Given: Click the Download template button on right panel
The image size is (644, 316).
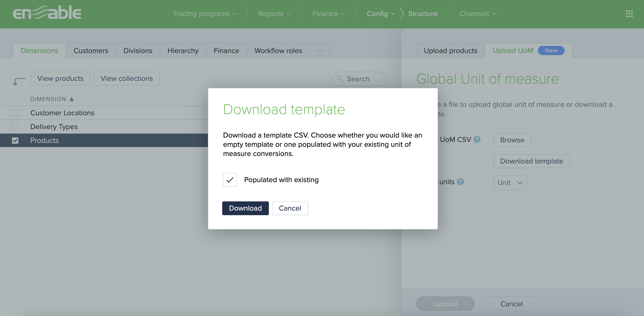Looking at the screenshot, I should (x=532, y=161).
